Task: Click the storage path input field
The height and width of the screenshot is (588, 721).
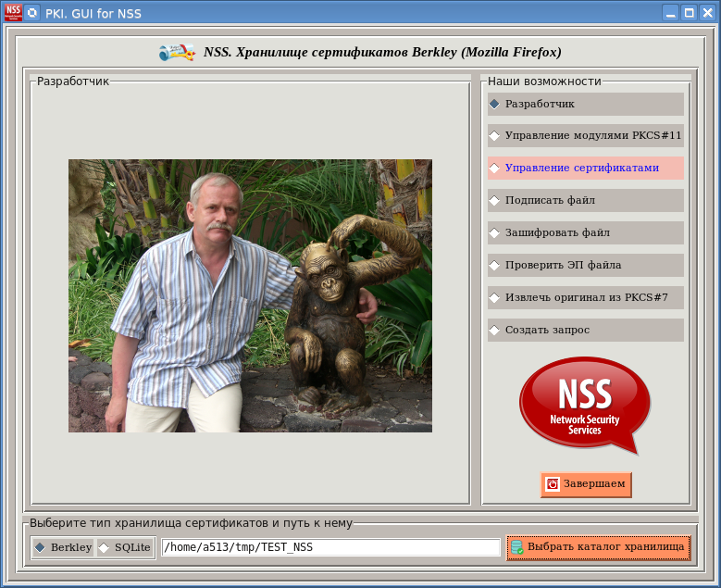Action: [x=330, y=547]
